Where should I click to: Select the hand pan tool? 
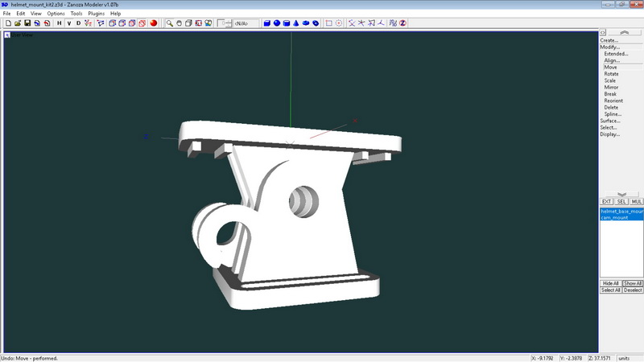(180, 23)
